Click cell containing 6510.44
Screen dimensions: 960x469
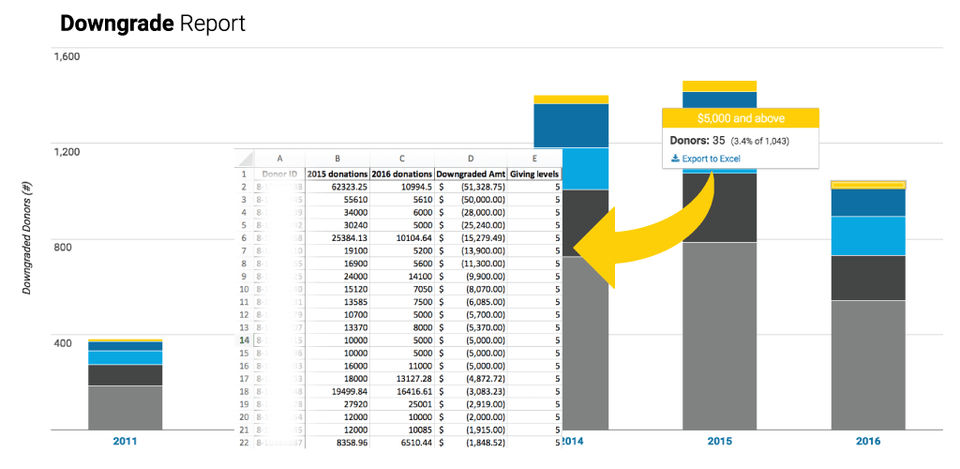coord(402,443)
